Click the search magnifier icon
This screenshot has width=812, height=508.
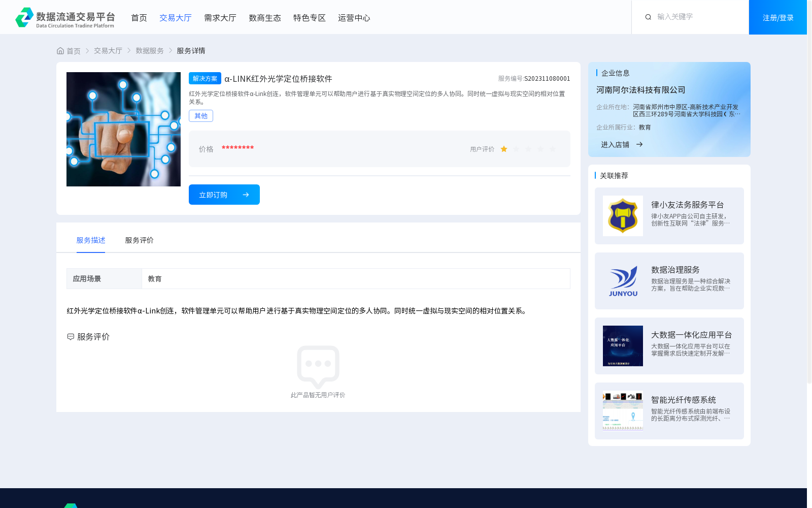(648, 17)
